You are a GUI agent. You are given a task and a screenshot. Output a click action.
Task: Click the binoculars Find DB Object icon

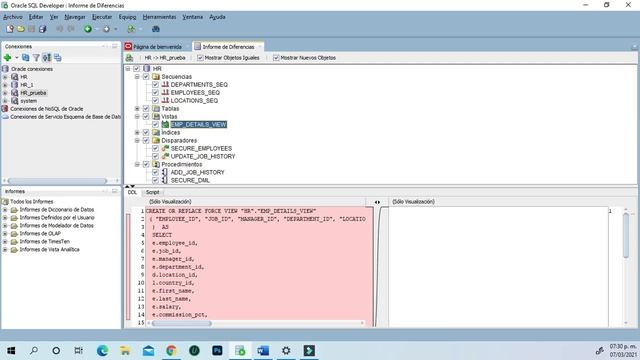[x=156, y=29]
